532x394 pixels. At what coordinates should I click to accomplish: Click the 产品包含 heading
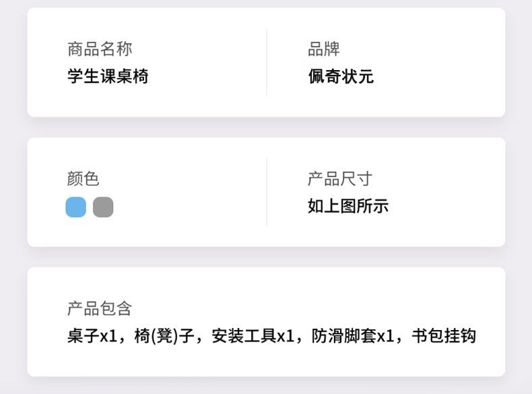tap(100, 308)
